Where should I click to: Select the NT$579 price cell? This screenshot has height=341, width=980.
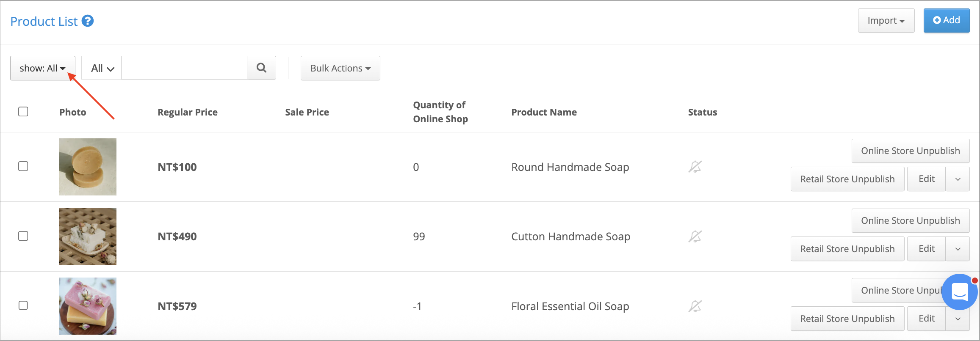177,306
